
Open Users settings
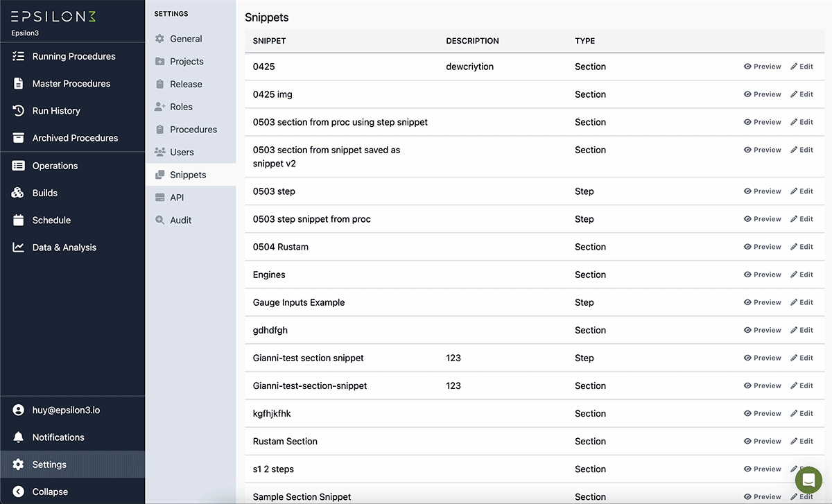click(191, 152)
